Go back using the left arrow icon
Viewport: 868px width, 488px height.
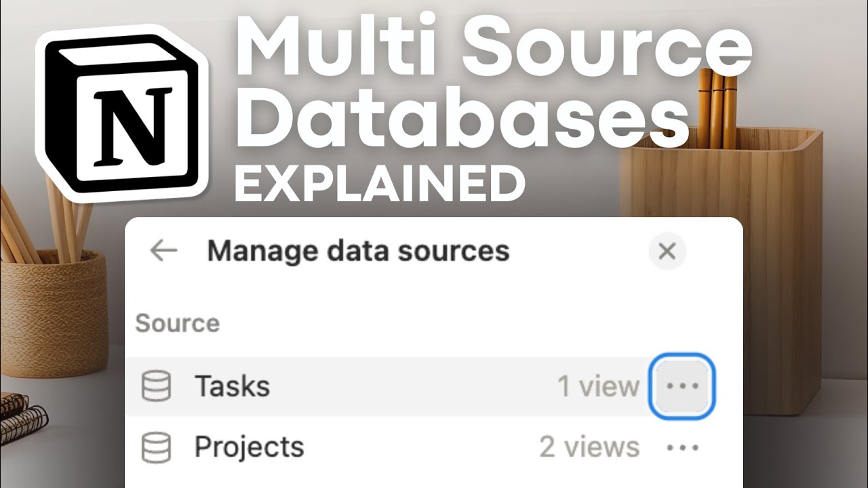163,251
